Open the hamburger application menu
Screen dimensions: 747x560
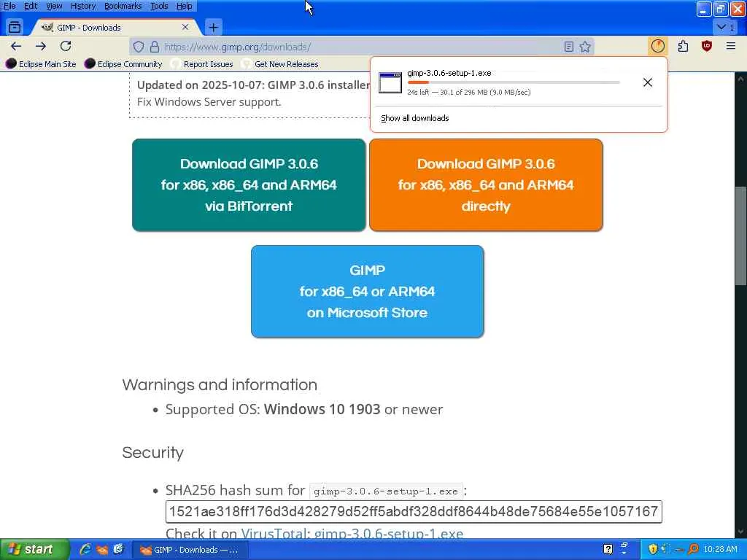(731, 46)
